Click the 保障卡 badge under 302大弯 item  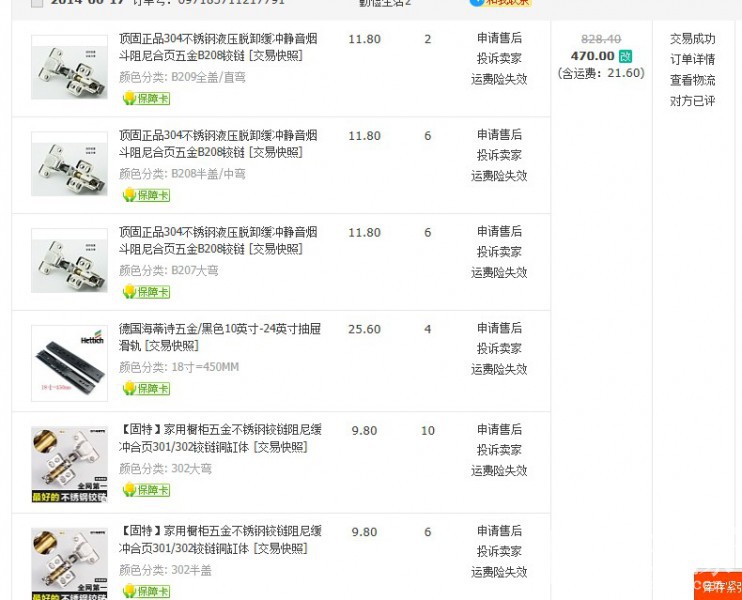pyautogui.click(x=146, y=490)
